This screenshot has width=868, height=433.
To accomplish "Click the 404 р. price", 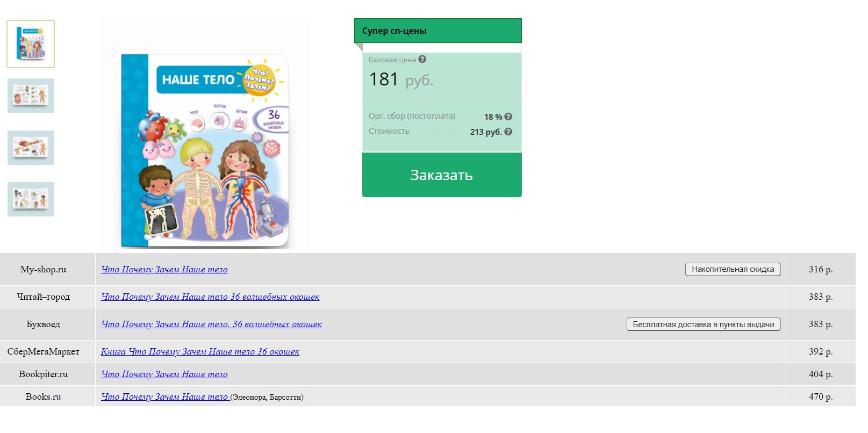I will pos(821,374).
